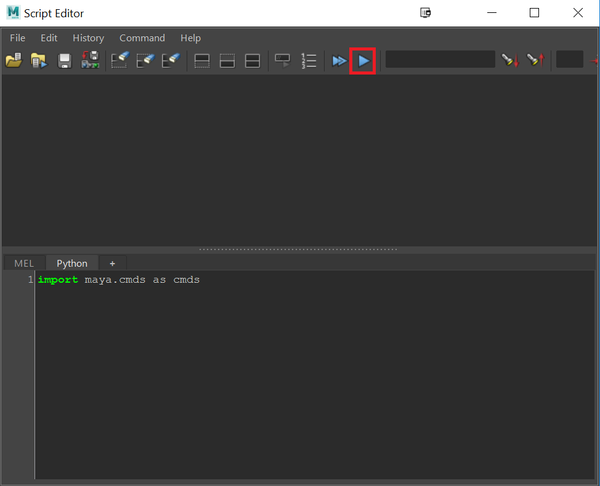The image size is (600, 486).
Task: Click the Execute play button
Action: [x=363, y=61]
